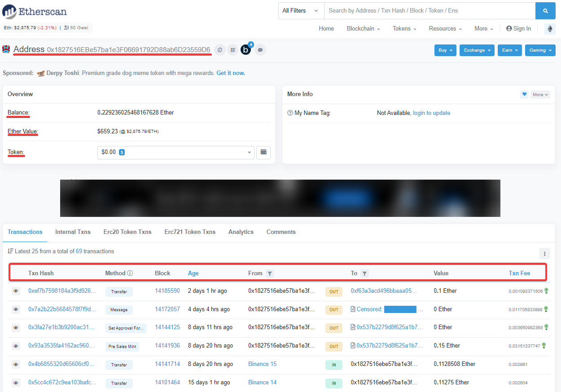Screen dimensions: 561x392
Task: Click the Sign In link
Action: coord(518,29)
